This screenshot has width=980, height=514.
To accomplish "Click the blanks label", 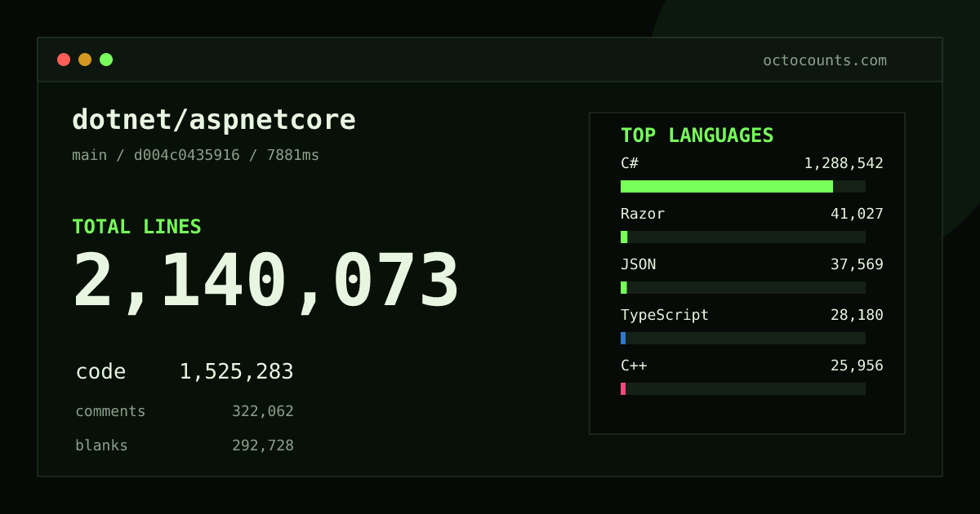I will 101,445.
